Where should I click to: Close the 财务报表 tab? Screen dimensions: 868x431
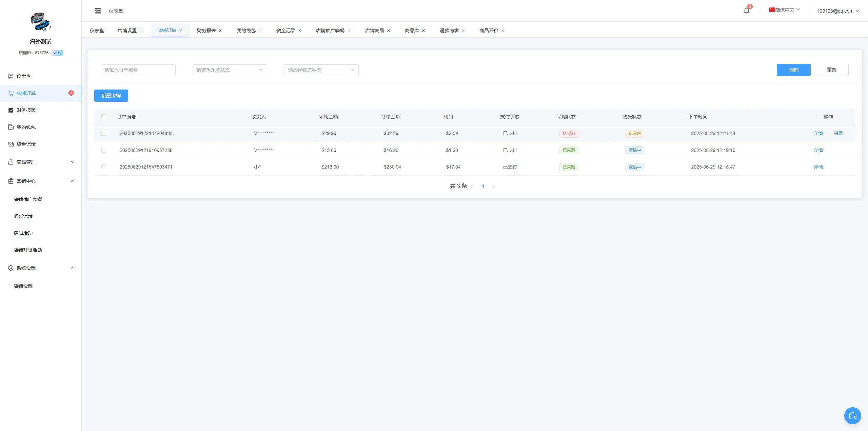(x=220, y=31)
